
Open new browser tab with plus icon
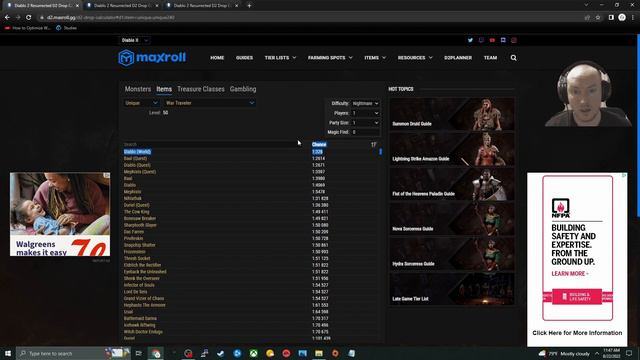pos(249,6)
